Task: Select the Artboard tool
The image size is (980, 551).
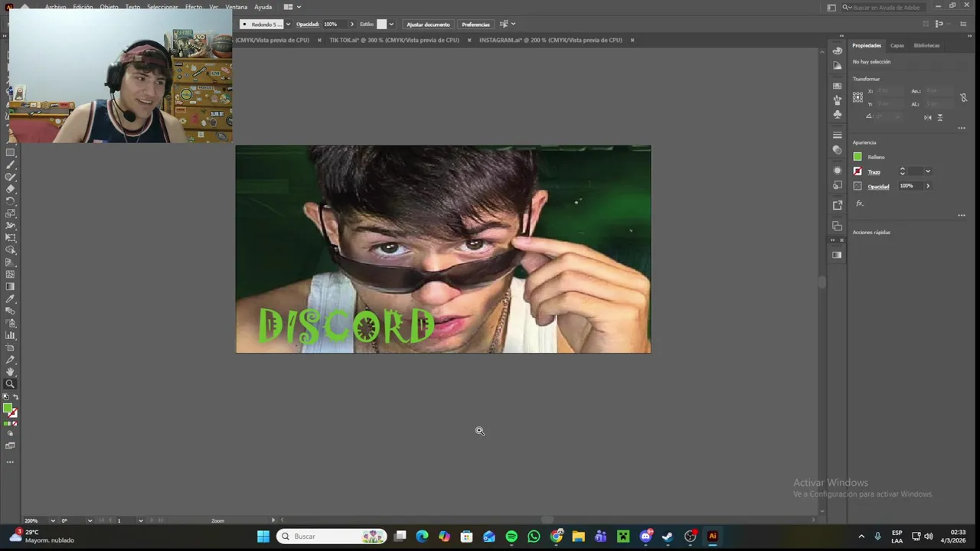Action: coord(10,348)
